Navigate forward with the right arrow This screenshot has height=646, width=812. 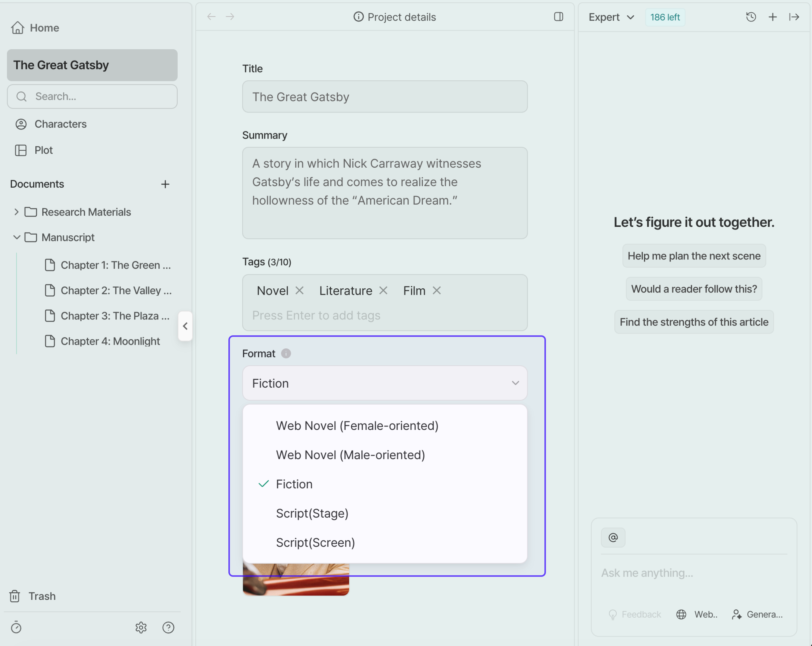click(x=230, y=17)
